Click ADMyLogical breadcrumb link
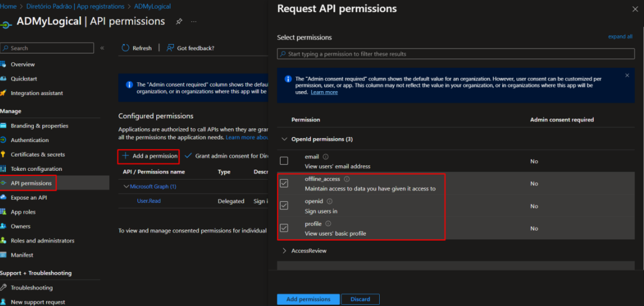This screenshot has height=306, width=644. (x=153, y=6)
